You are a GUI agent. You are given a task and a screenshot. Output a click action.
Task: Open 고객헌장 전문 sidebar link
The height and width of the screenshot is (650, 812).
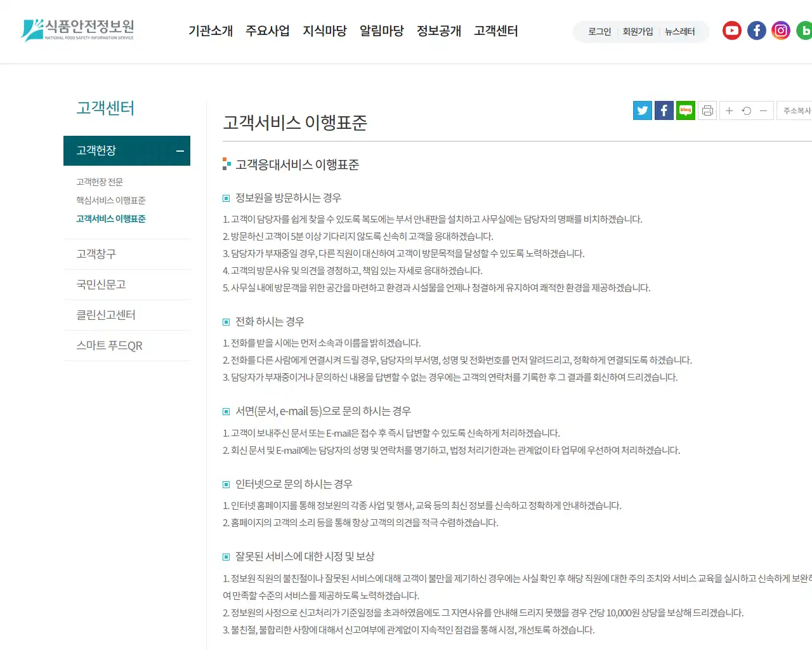tap(100, 182)
